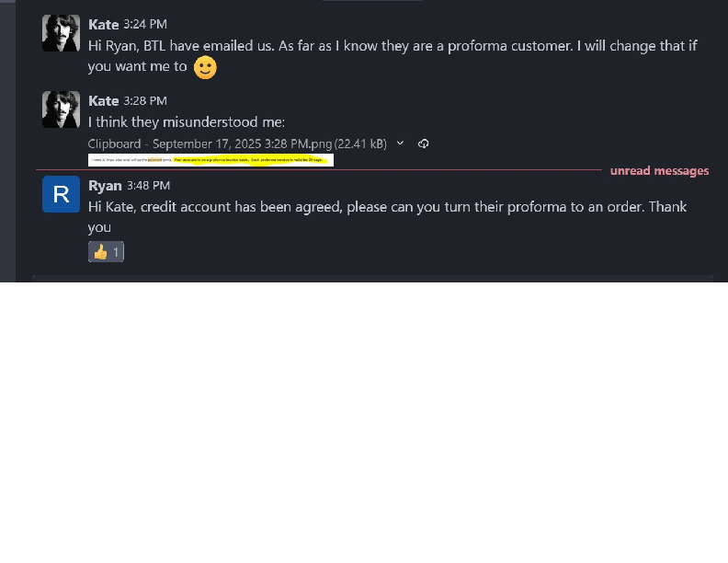
Task: Click Kate's name on the 3:28 PM message
Action: click(104, 100)
